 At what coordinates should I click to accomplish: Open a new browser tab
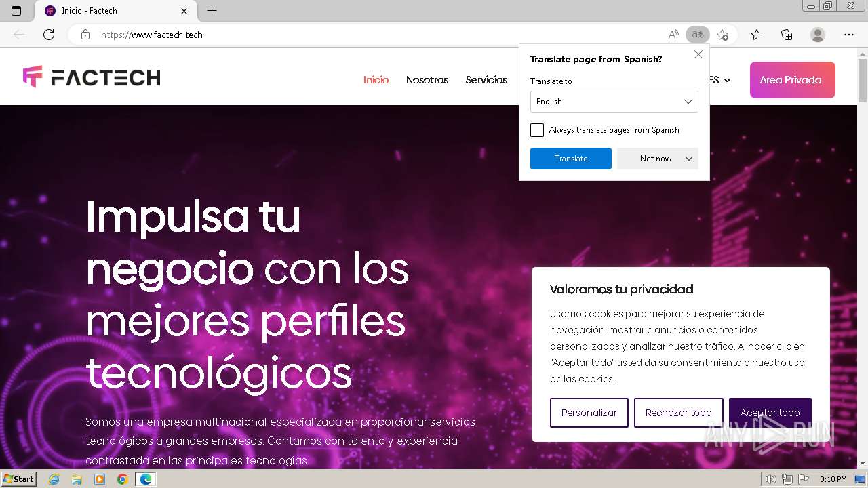[x=212, y=11]
